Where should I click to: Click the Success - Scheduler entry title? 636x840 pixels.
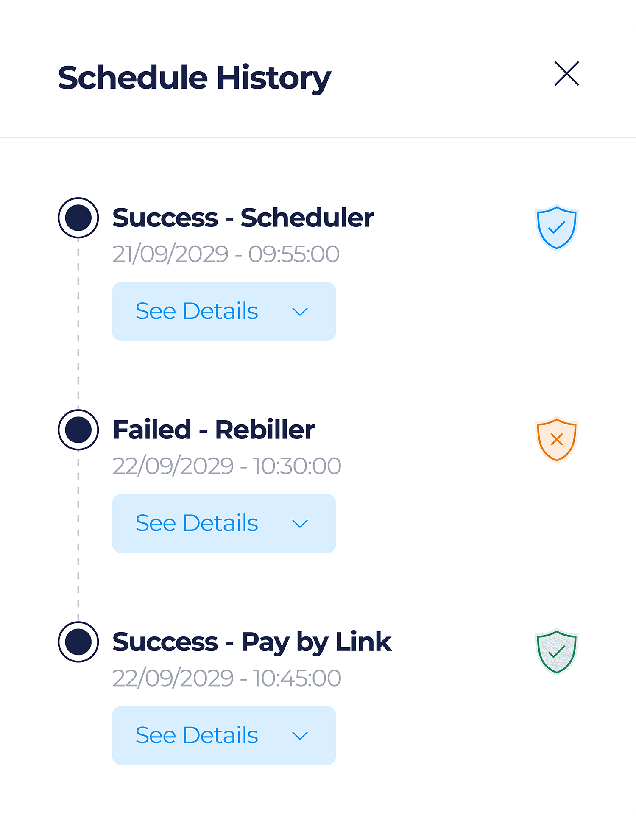[x=243, y=218]
